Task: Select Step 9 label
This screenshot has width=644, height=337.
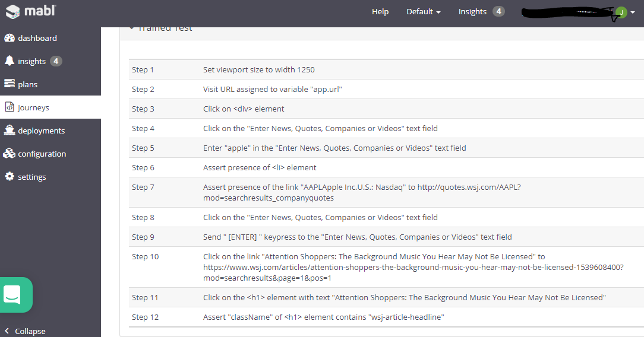Action: [143, 237]
